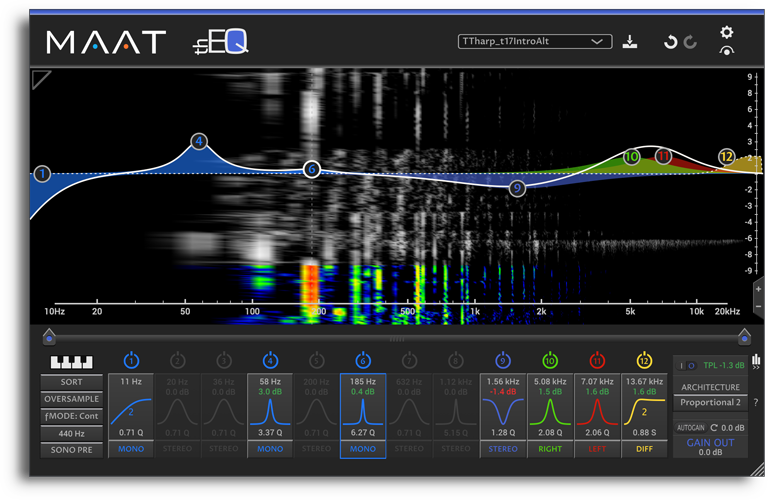Image resolution: width=768 pixels, height=500 pixels.
Task: Open the Proportional 2 architecture selector
Action: 711,403
